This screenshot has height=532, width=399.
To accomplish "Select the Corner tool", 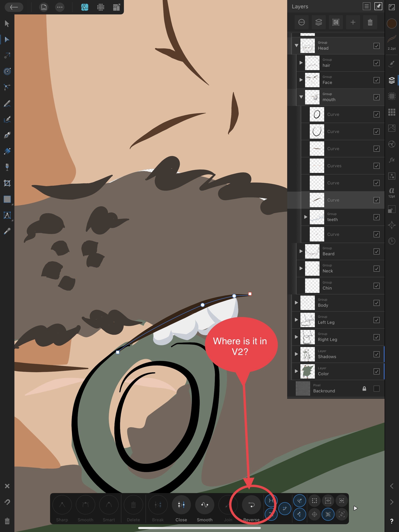I will point(7,87).
